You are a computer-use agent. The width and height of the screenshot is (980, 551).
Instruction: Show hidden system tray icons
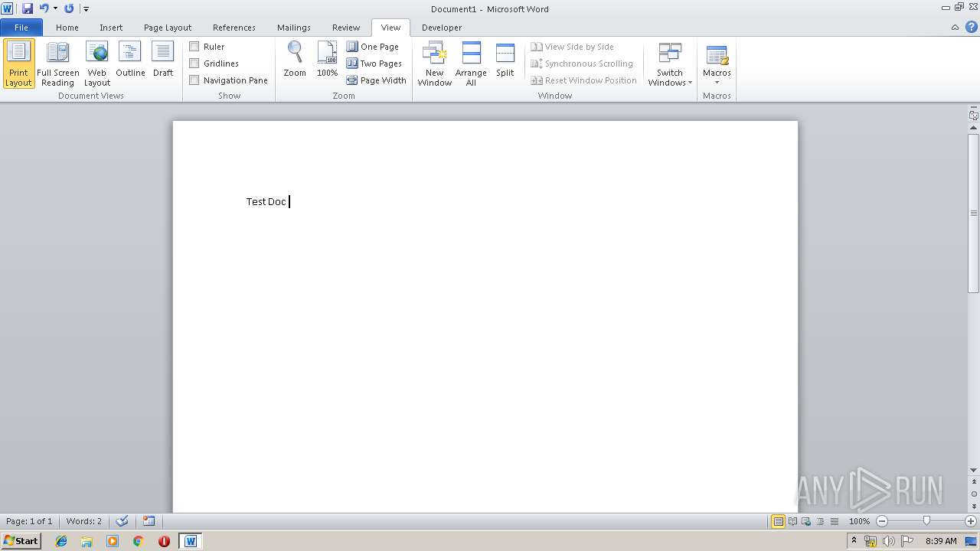click(854, 541)
